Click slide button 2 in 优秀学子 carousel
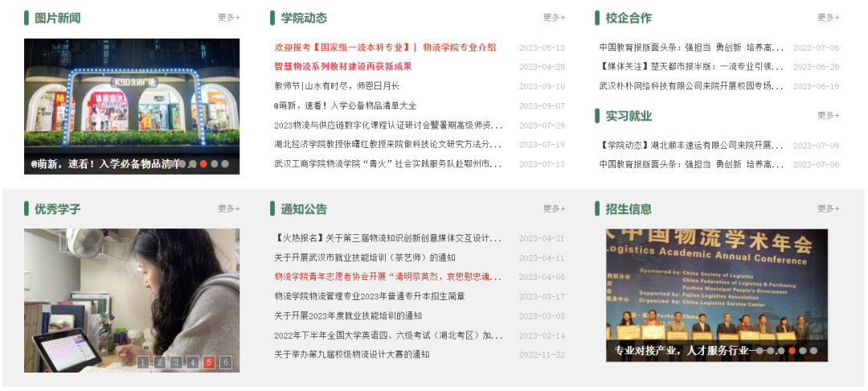This screenshot has height=391, width=868. [x=159, y=363]
